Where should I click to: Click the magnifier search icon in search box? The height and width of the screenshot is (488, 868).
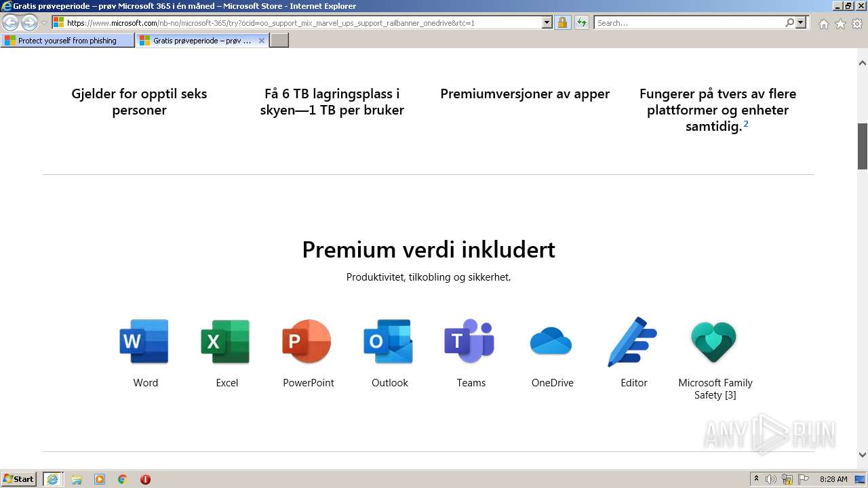click(789, 22)
